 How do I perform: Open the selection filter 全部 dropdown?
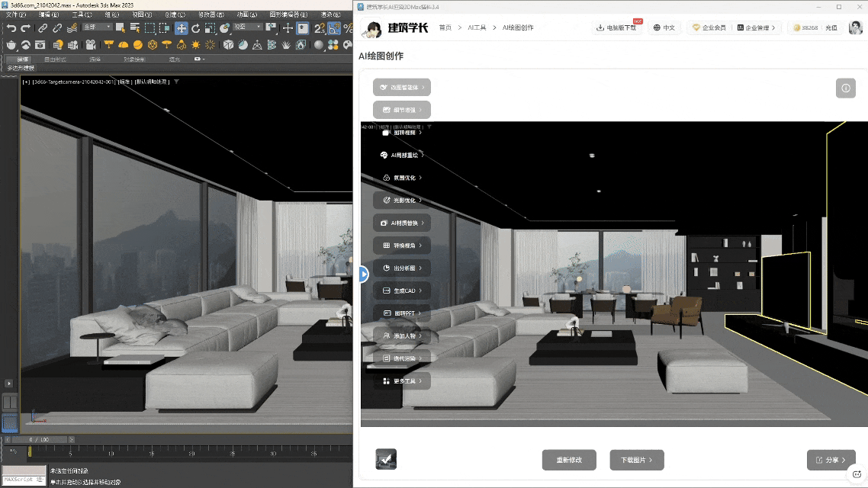pos(97,27)
